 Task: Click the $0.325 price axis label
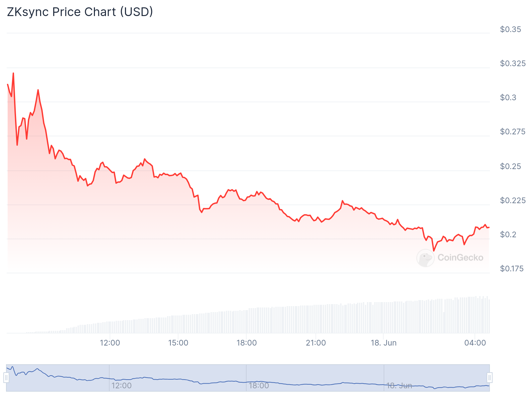click(x=513, y=63)
